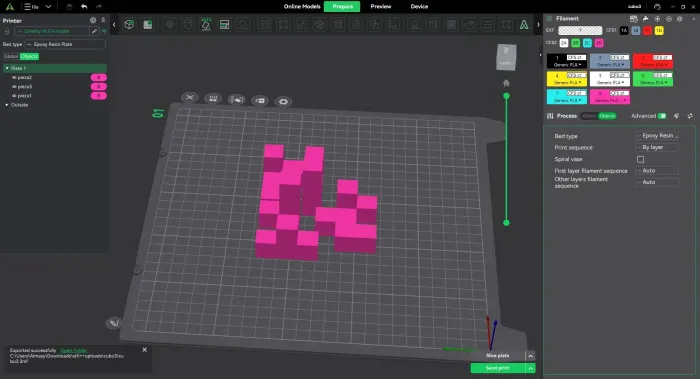Viewport: 700px width, 379px height.
Task: Click the plate orient icon above the bed
Action: (236, 100)
